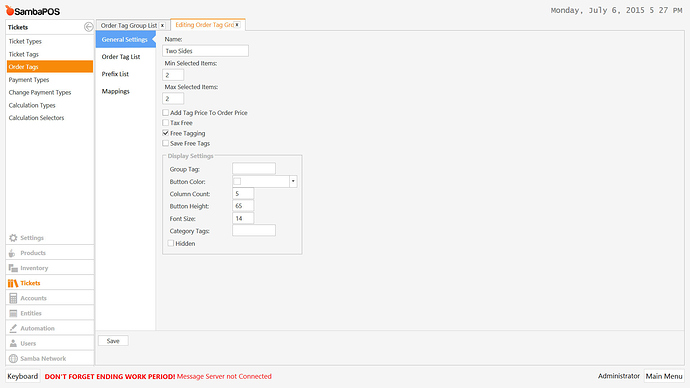Image resolution: width=690 pixels, height=388 pixels.
Task: Click the Message Server not Connected status
Action: (224, 377)
